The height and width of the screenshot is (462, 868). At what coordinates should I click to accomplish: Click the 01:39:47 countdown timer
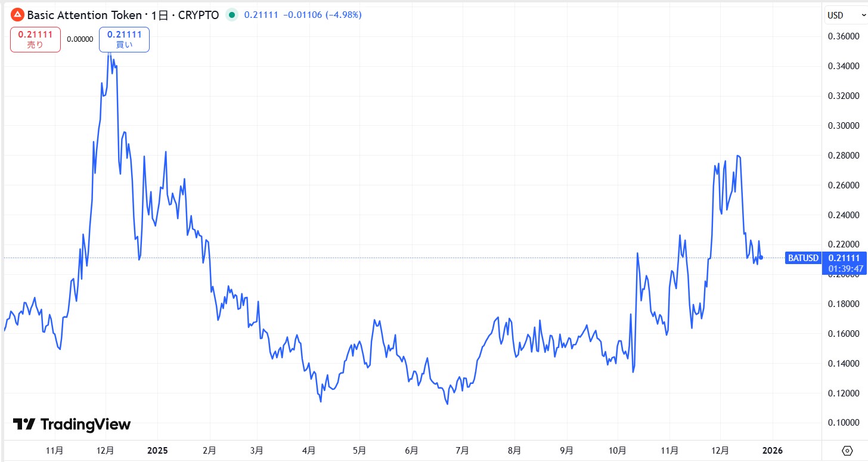[x=844, y=269]
